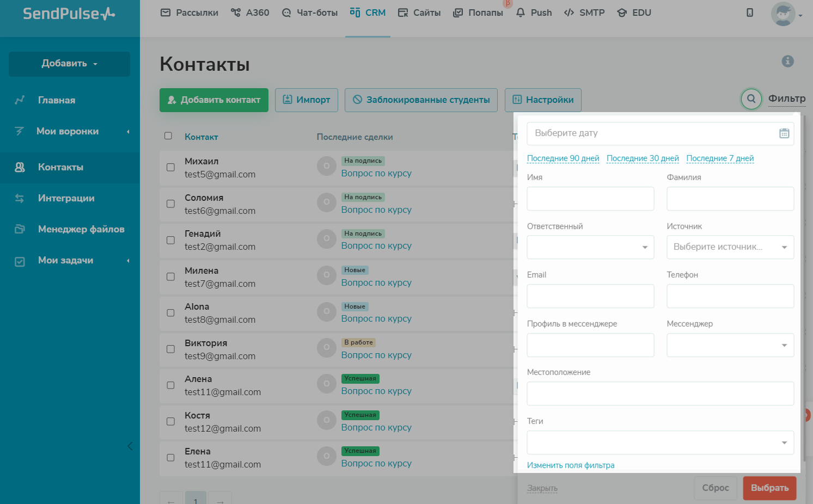Open the Ответственный dropdown
Image resolution: width=813 pixels, height=504 pixels.
(x=590, y=247)
